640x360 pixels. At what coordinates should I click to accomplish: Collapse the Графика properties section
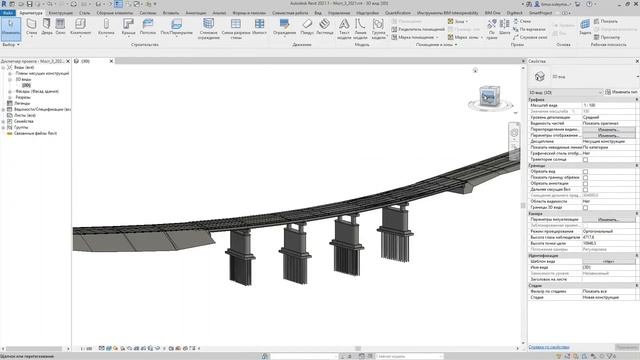(x=636, y=100)
